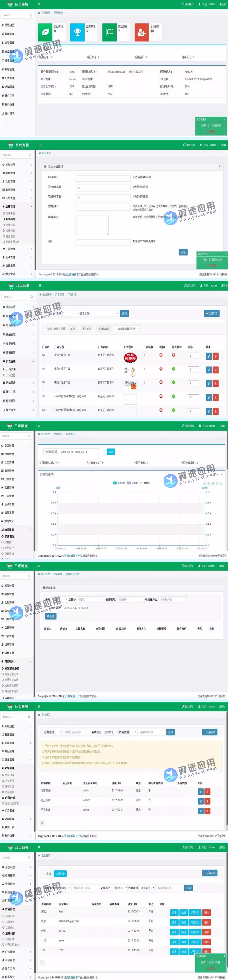
Task: Toggle 是否显示 status for ad 53
Action: [173, 355]
